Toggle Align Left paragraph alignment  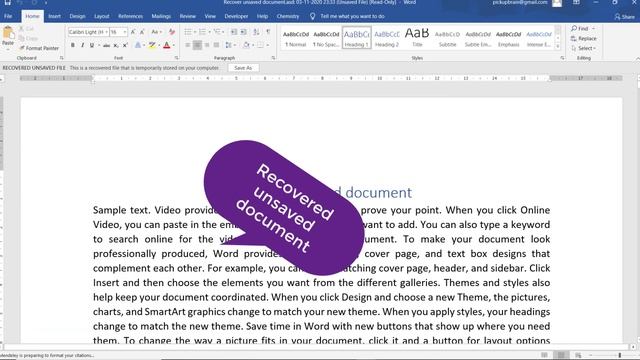[x=188, y=45]
